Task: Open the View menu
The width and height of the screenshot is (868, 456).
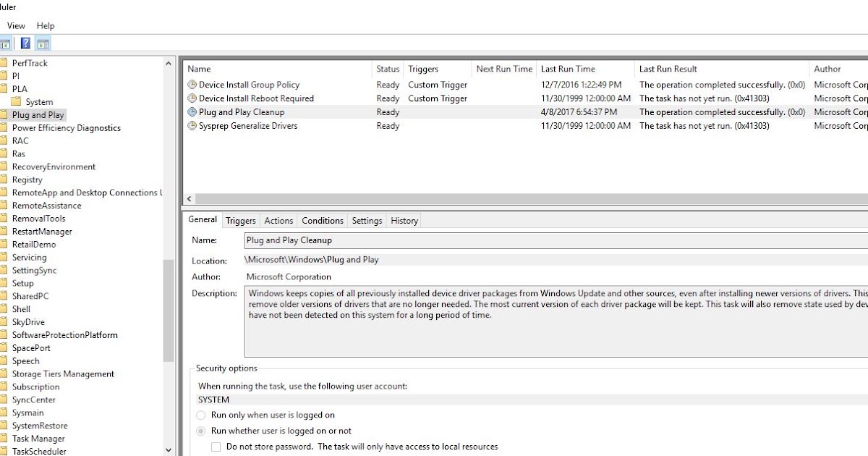Action: coord(16,25)
